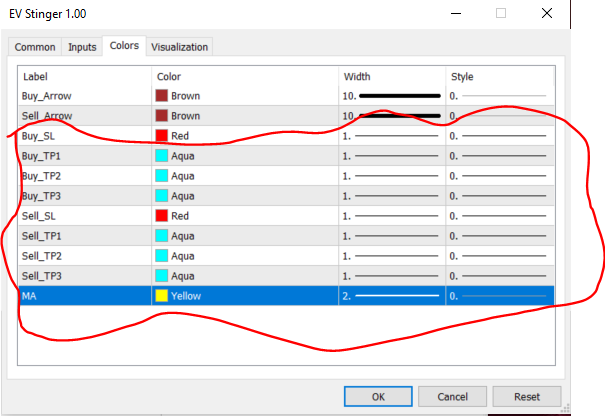
Task: Select the Buy_TP2 label
Action: 41,176
